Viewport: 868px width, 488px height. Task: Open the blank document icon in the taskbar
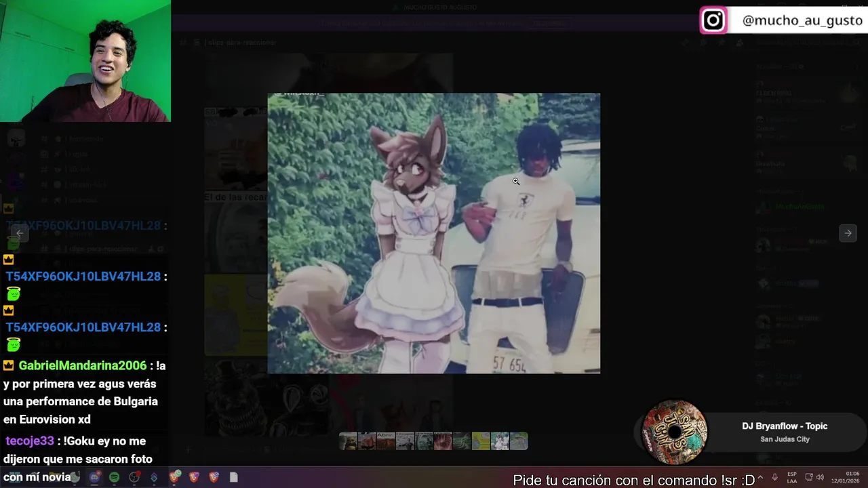pyautogui.click(x=234, y=477)
